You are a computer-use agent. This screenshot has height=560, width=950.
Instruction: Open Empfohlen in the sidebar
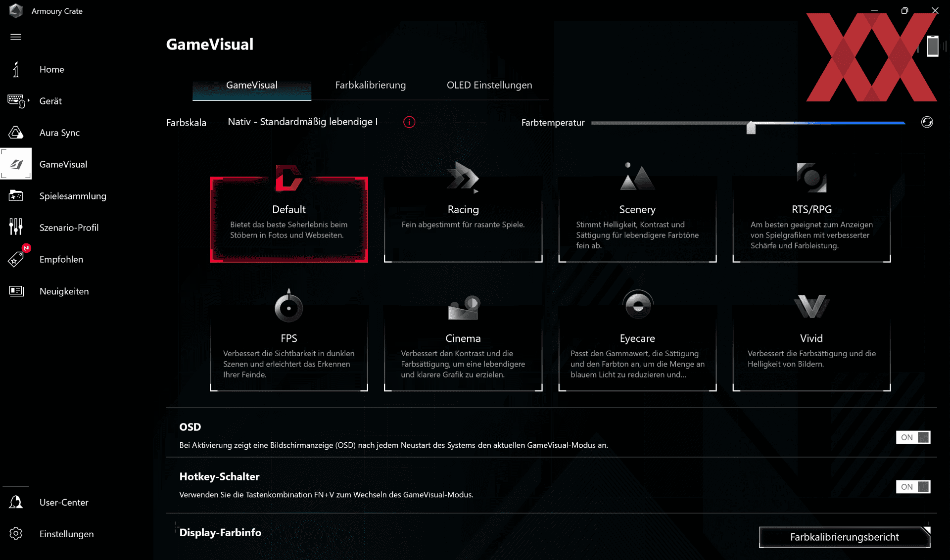[61, 259]
